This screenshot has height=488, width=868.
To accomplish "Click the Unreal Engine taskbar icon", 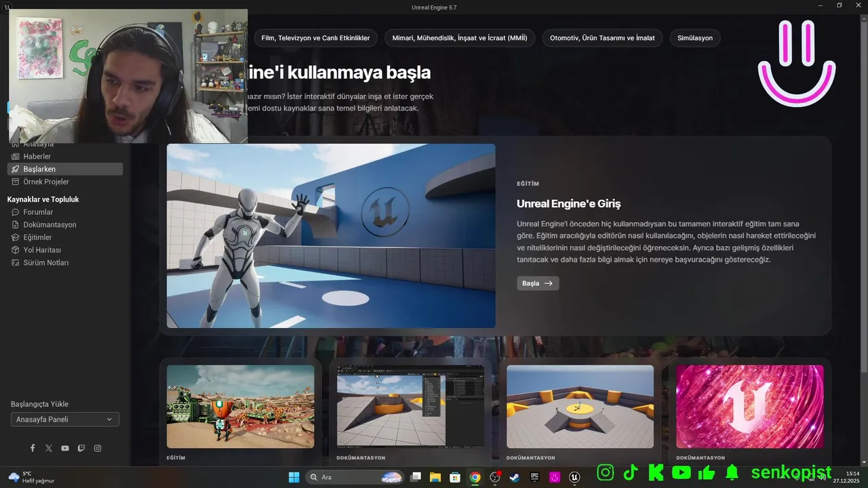I will coord(575,477).
